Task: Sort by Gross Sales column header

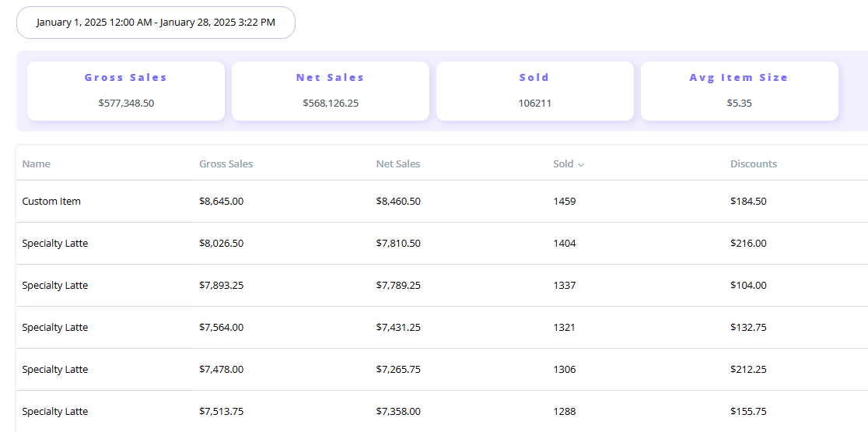Action: [226, 164]
